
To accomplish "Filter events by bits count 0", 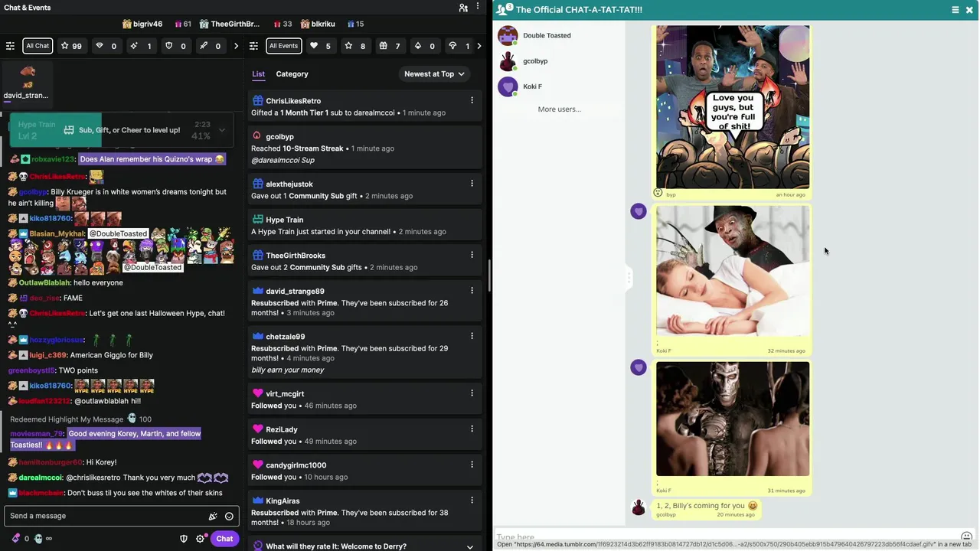I will 424,46.
